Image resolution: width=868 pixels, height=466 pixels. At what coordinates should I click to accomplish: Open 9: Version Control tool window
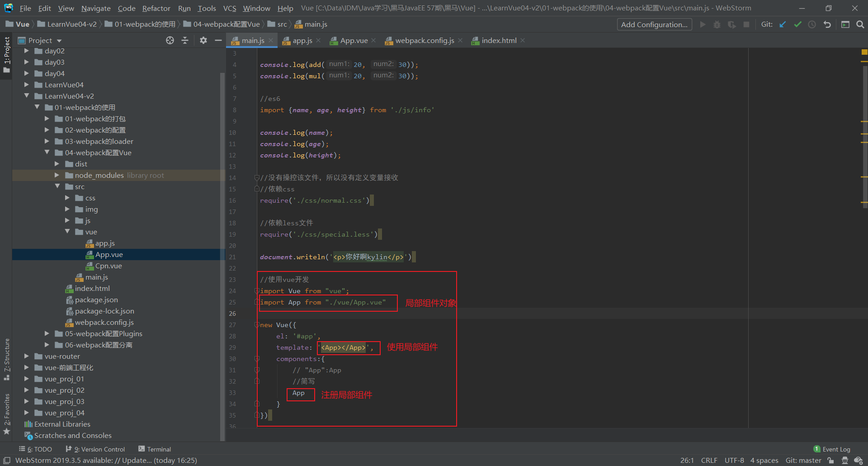(95, 449)
